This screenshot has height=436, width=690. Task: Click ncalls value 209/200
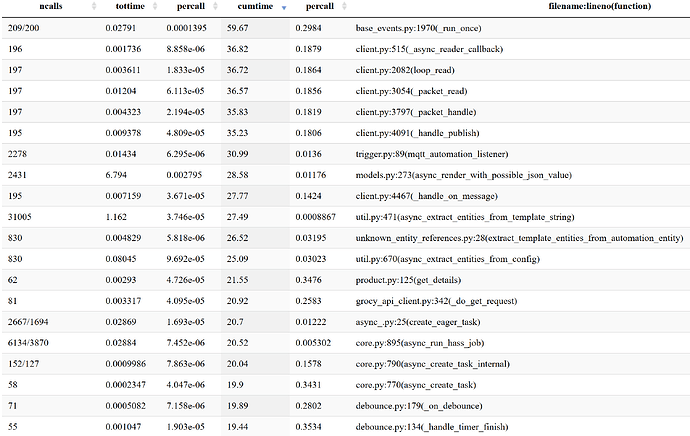[23, 28]
